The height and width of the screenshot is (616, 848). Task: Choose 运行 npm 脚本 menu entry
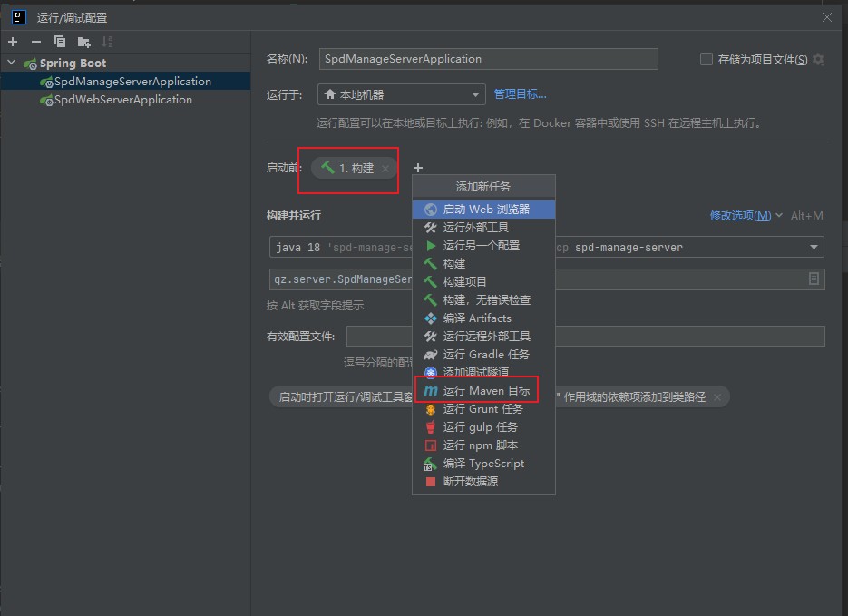tap(483, 445)
